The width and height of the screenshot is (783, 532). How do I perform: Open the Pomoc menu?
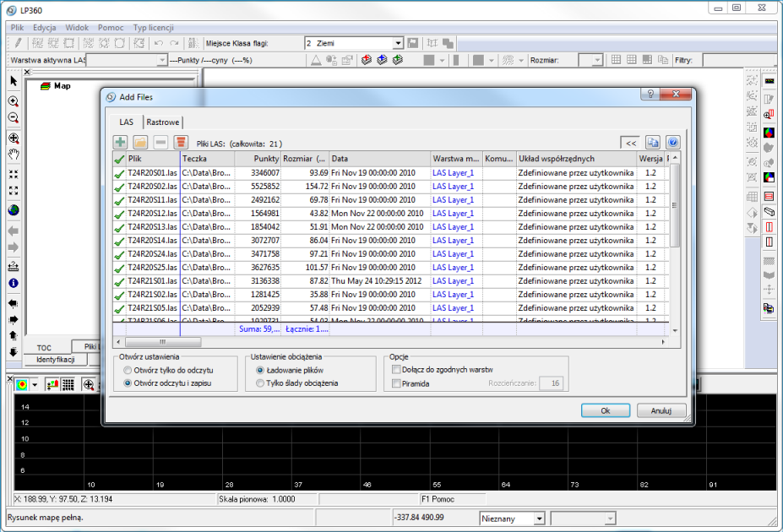pos(111,28)
